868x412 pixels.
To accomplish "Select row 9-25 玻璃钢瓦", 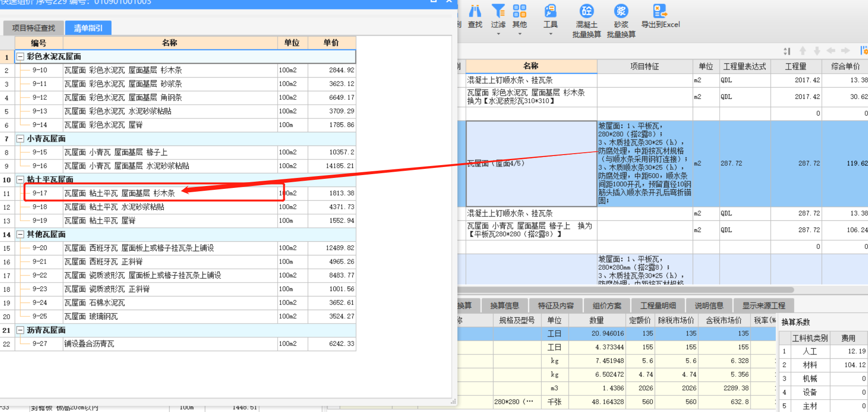I will pos(185,317).
